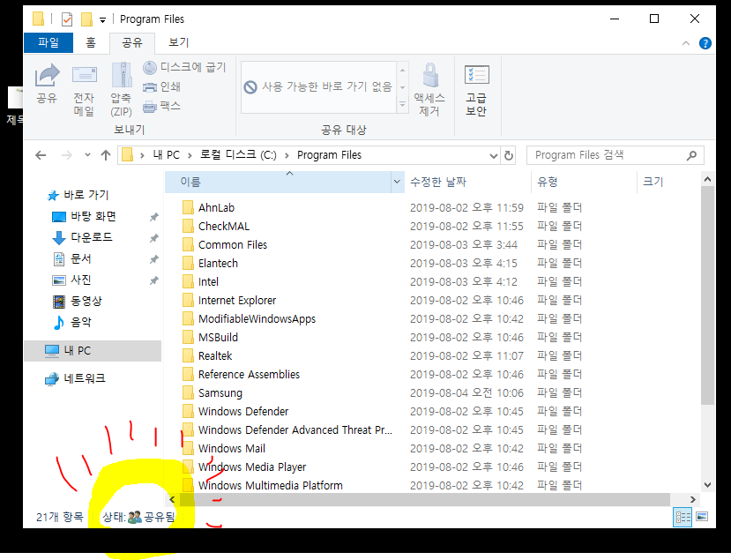
Task: Select the Realtek folder
Action: click(215, 355)
